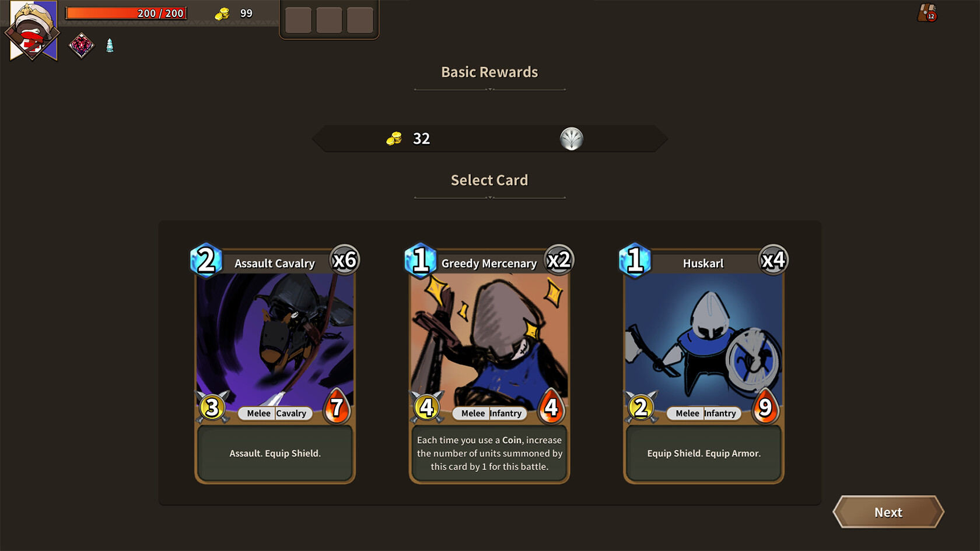Click the silver leaf reward token
The height and width of the screenshot is (551, 980).
click(x=572, y=139)
